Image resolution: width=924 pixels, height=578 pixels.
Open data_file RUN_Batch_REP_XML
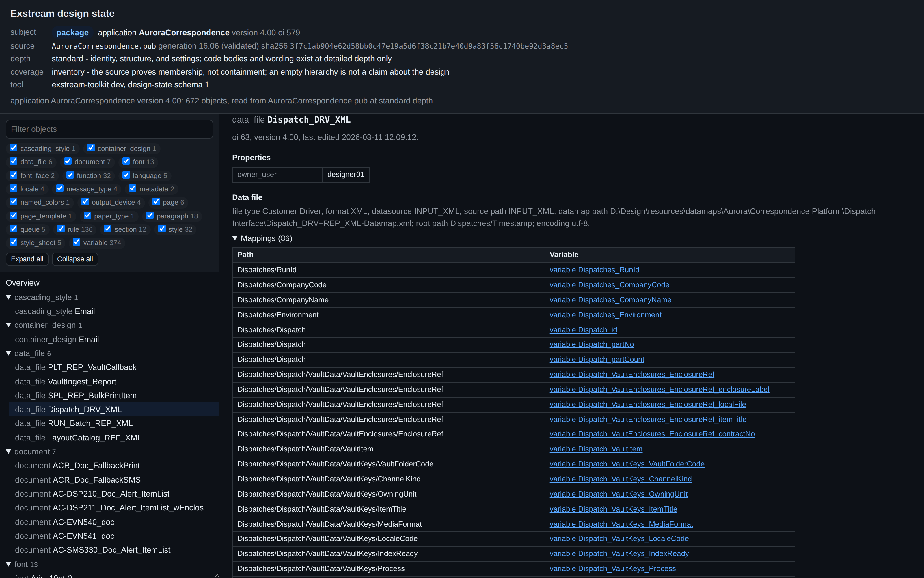tap(74, 424)
